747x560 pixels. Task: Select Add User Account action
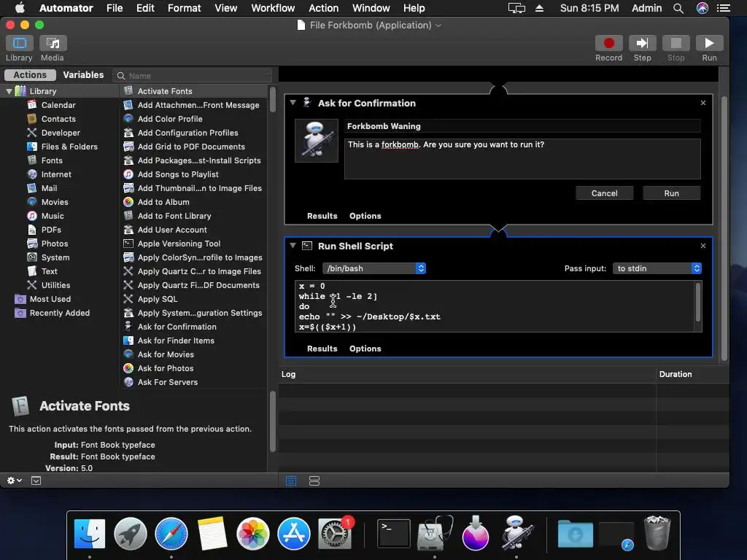pos(172,230)
